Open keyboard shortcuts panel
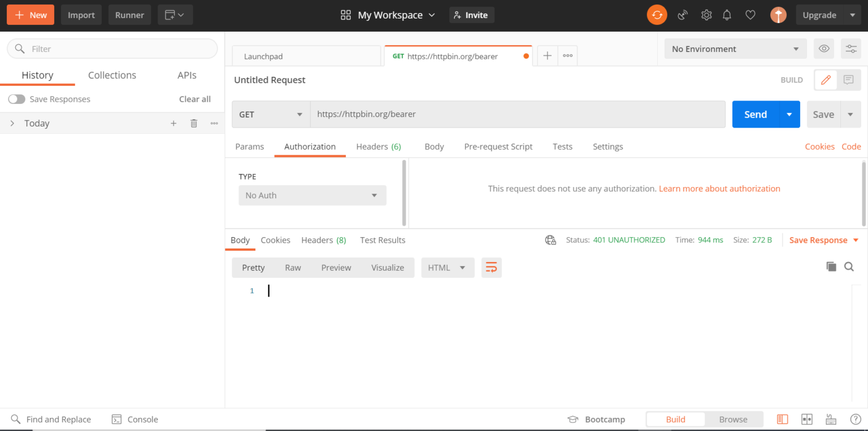Image resolution: width=868 pixels, height=431 pixels. click(831, 419)
